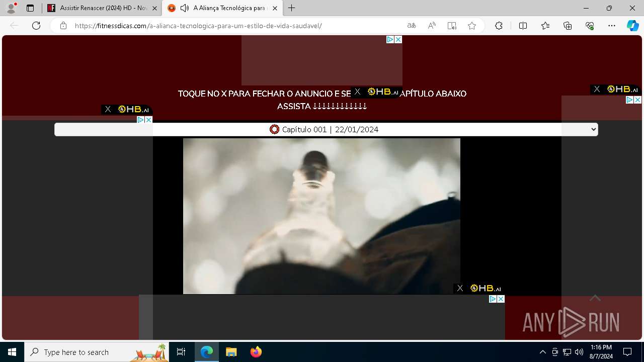Open Task View on the taskbar
Viewport: 644px width, 362px height.
(x=181, y=352)
